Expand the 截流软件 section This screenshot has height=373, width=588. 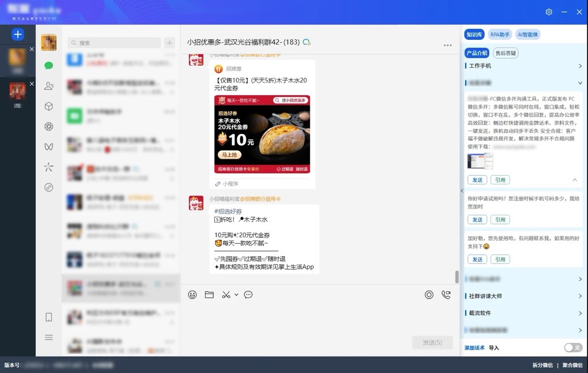[523, 313]
